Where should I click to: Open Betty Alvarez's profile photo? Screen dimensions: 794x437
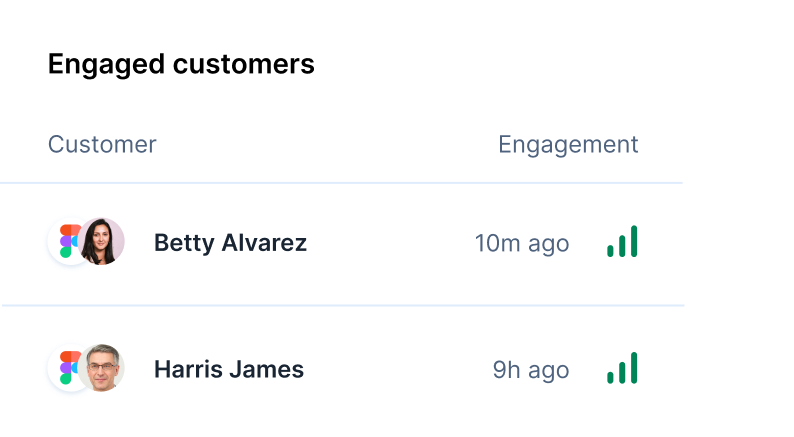103,242
